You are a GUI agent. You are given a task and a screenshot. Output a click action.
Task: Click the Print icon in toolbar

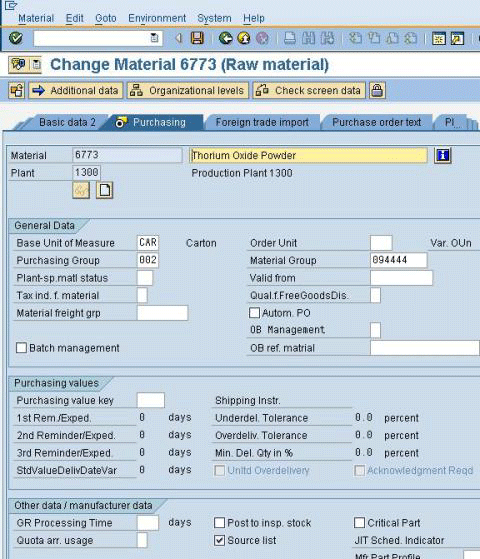(x=290, y=38)
